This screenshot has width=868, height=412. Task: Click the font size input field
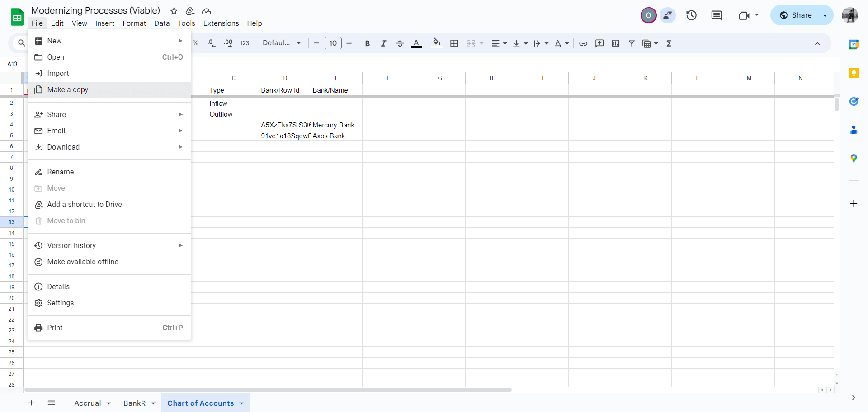(333, 43)
